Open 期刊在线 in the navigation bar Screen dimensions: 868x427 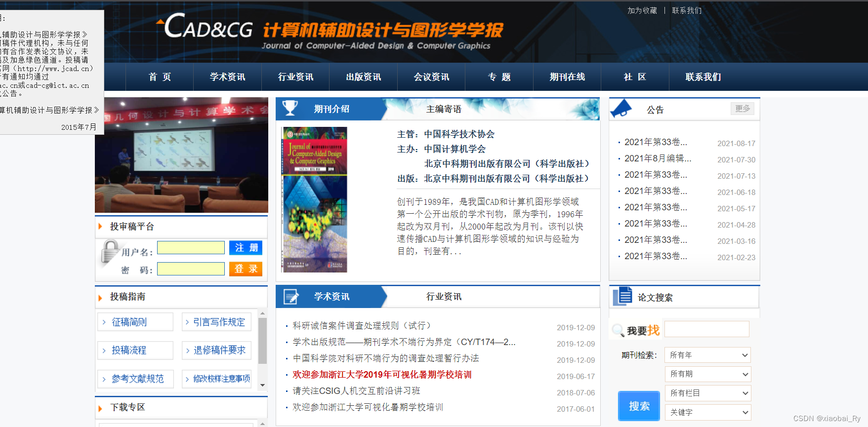(567, 77)
